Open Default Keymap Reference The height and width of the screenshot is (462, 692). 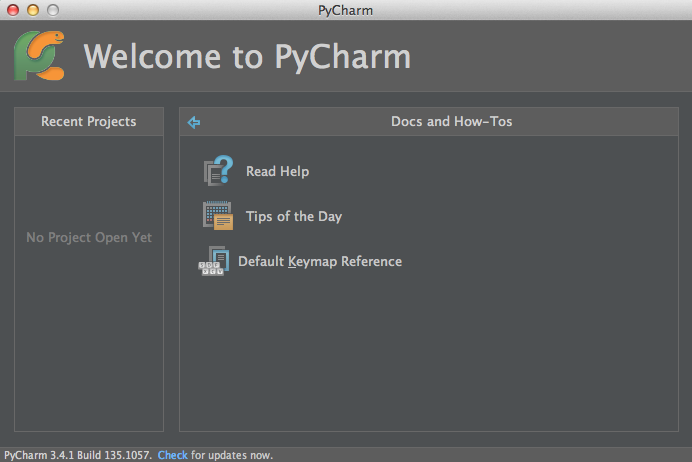click(x=319, y=262)
